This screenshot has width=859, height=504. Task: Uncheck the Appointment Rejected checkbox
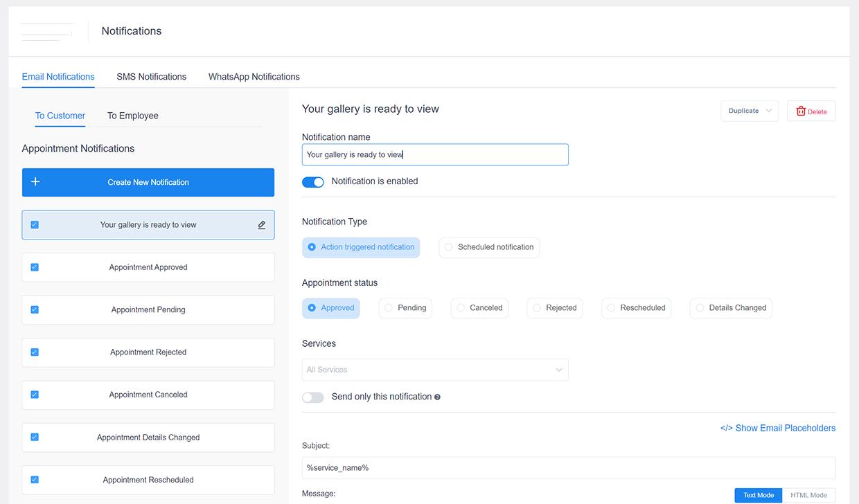(x=35, y=352)
